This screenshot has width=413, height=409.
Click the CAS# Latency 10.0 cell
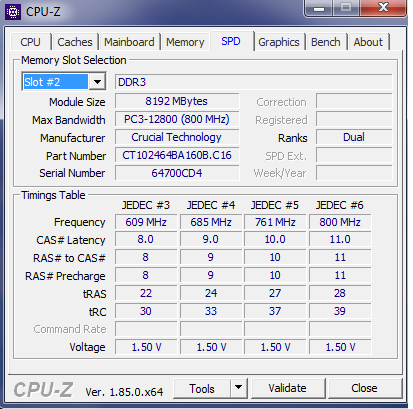pos(275,239)
